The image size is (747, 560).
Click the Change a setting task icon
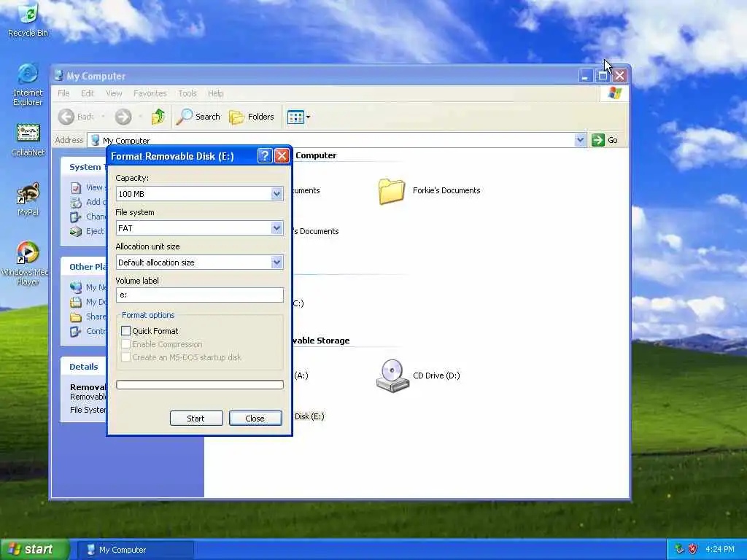(76, 217)
